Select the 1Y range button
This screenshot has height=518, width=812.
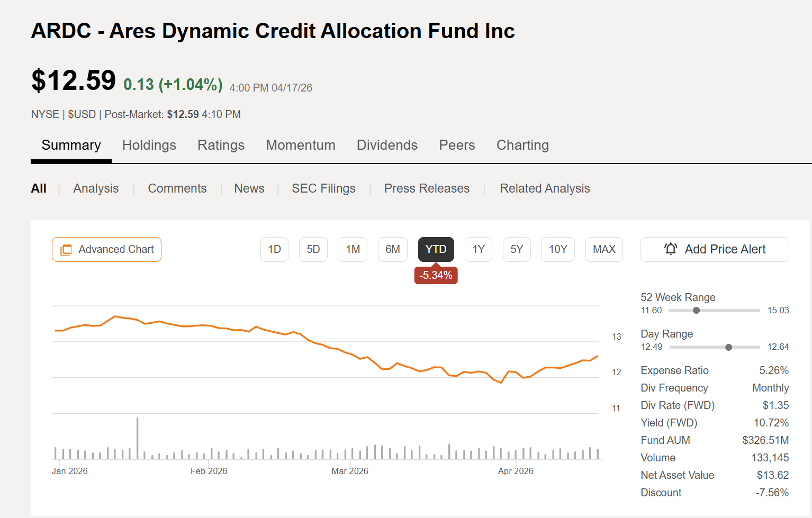point(478,249)
